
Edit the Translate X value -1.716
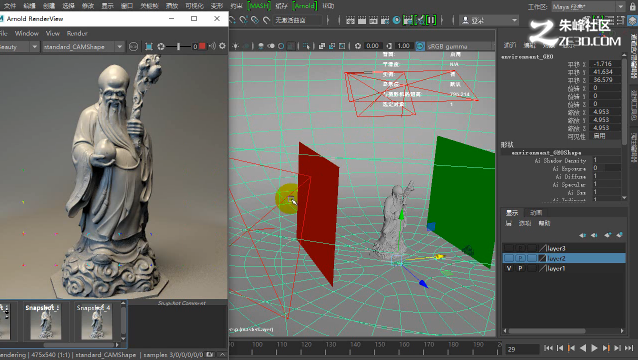coord(605,64)
